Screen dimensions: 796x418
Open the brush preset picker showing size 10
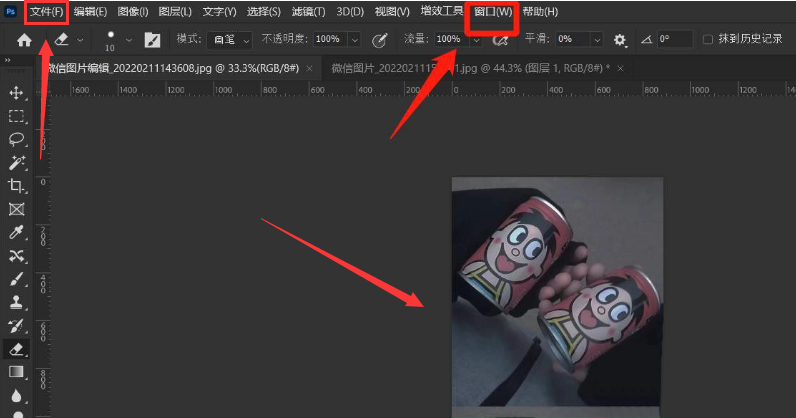tap(110, 41)
